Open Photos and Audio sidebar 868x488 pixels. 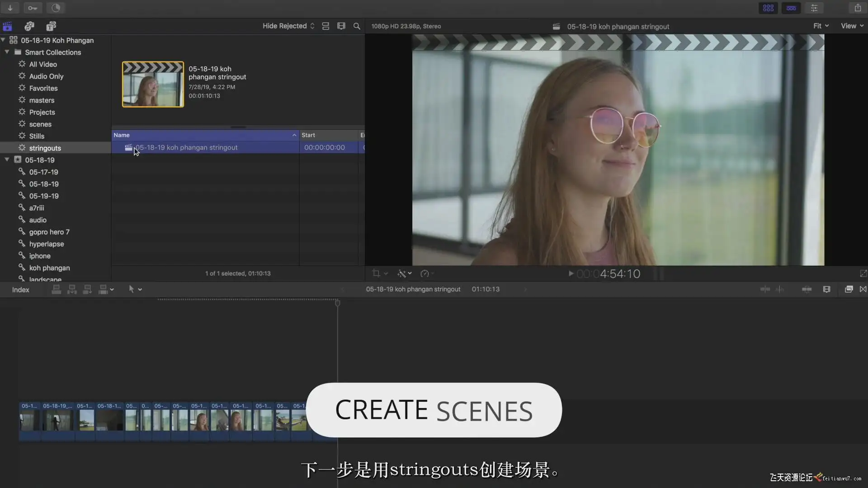[29, 26]
